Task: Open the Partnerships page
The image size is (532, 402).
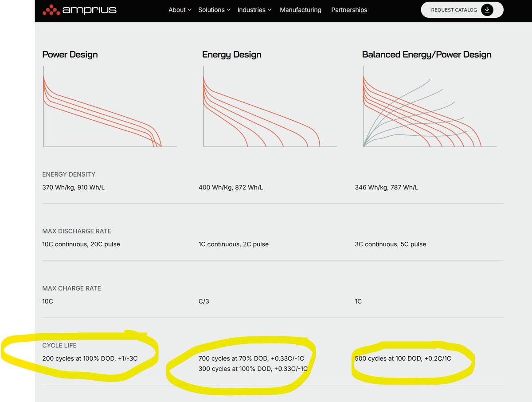Action: pos(349,10)
